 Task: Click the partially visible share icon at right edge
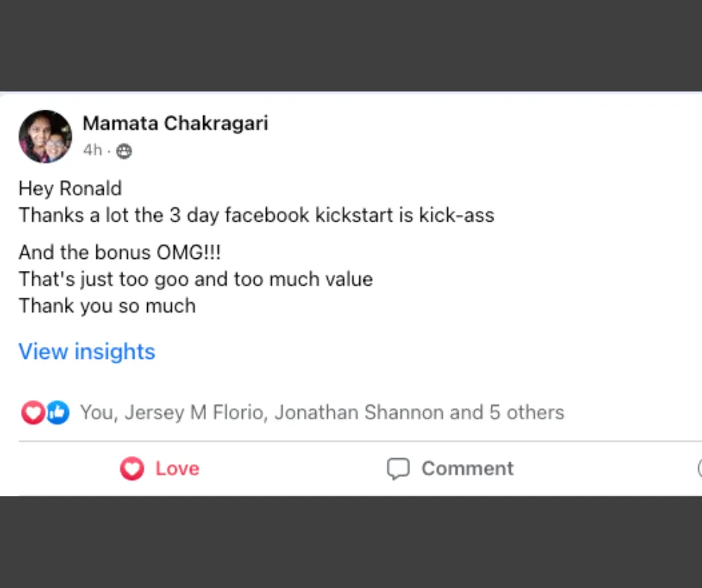699,469
